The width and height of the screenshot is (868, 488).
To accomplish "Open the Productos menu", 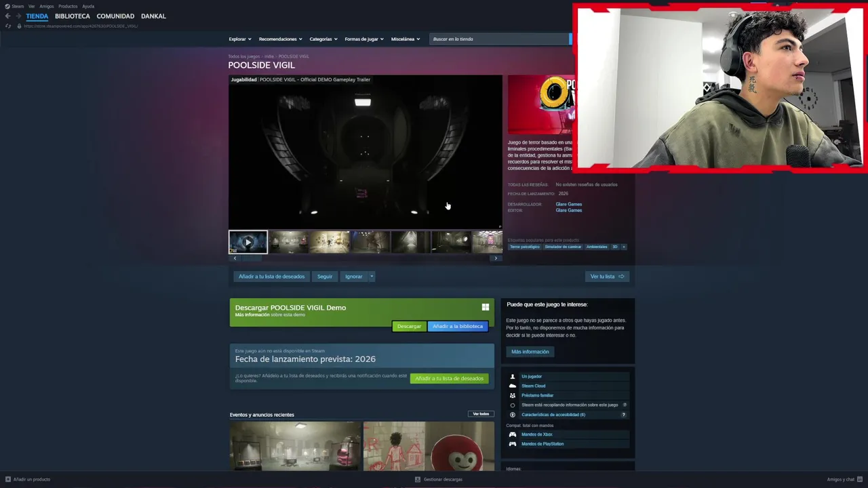I will click(x=68, y=6).
